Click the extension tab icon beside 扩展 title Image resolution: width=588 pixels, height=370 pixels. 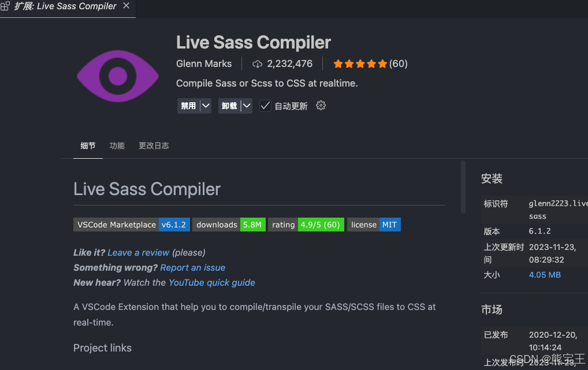pyautogui.click(x=5, y=6)
